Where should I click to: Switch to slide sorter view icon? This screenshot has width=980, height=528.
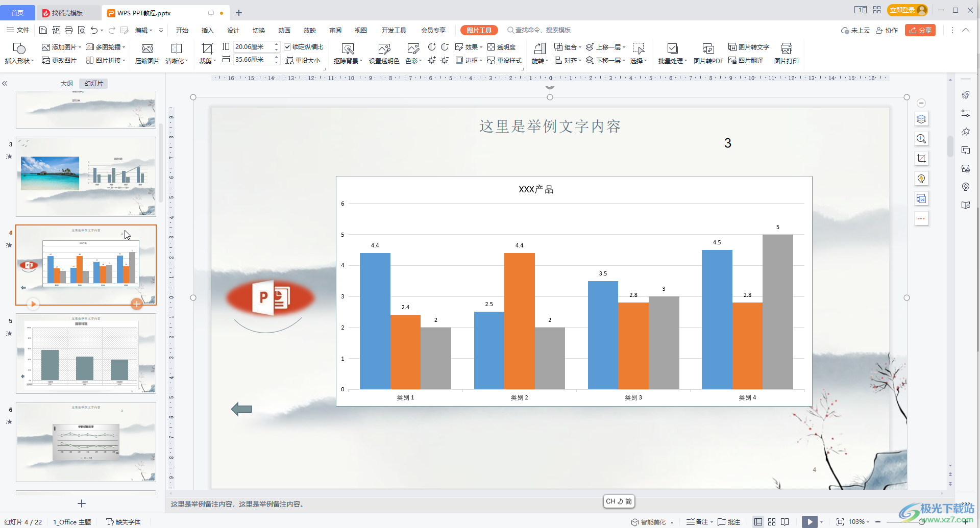(x=772, y=522)
